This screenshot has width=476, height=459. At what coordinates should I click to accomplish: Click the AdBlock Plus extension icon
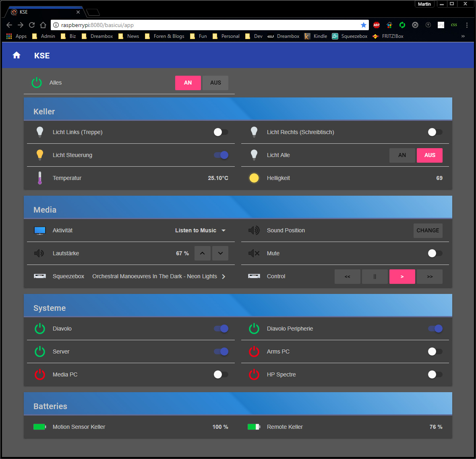tap(377, 25)
